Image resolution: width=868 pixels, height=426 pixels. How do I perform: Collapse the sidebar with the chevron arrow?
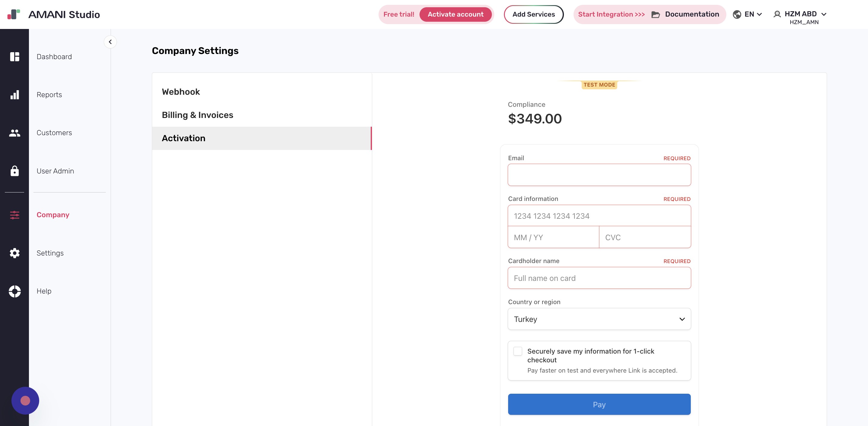110,42
